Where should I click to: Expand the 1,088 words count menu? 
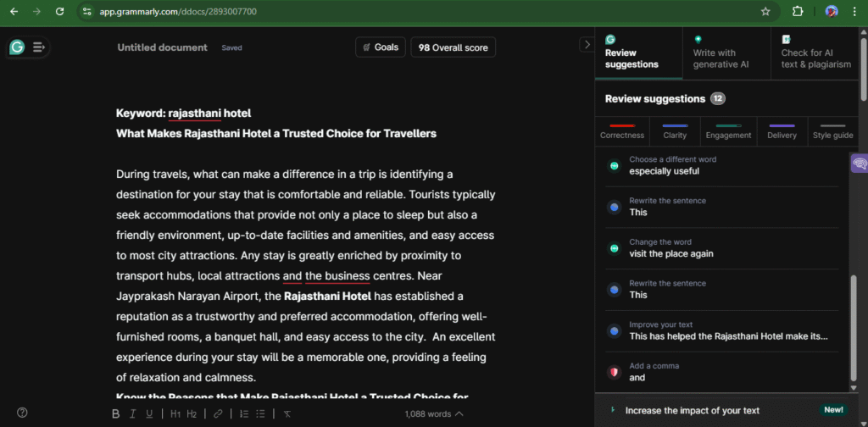click(x=434, y=413)
